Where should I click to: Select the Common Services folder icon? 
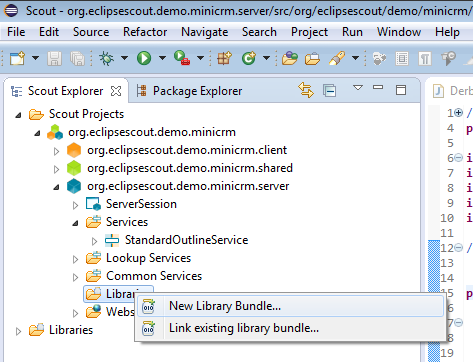tap(93, 276)
